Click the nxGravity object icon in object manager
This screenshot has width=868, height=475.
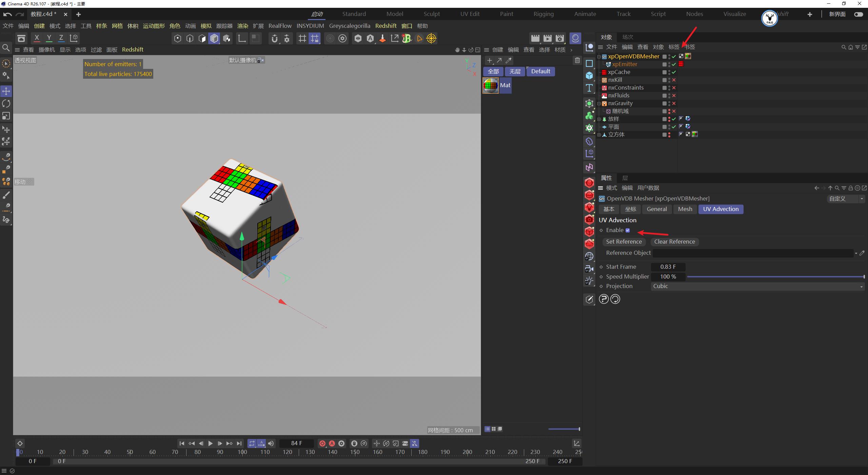604,103
